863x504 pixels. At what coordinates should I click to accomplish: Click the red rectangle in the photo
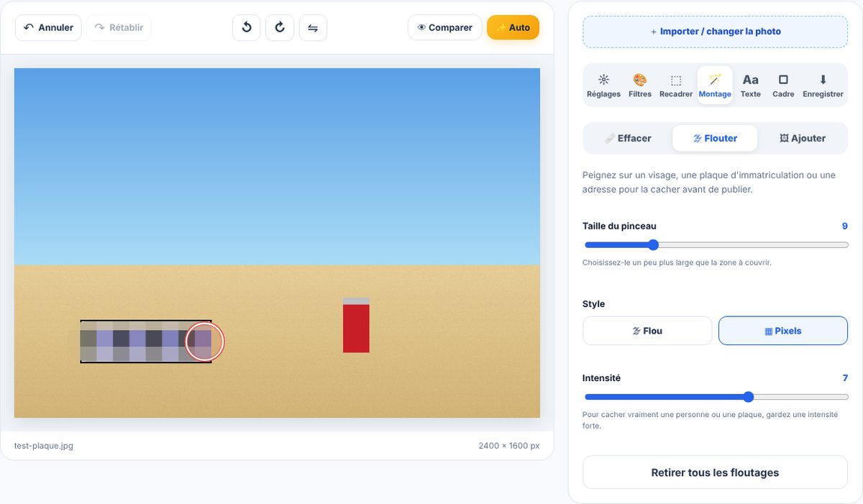356,329
